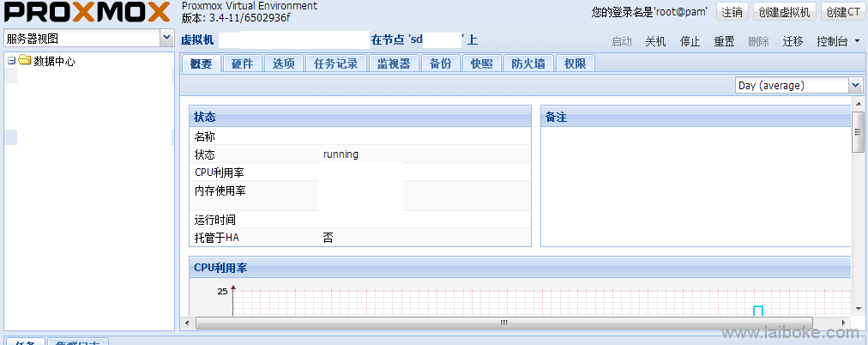Click the vertical scrollbar thumb

tap(858, 132)
